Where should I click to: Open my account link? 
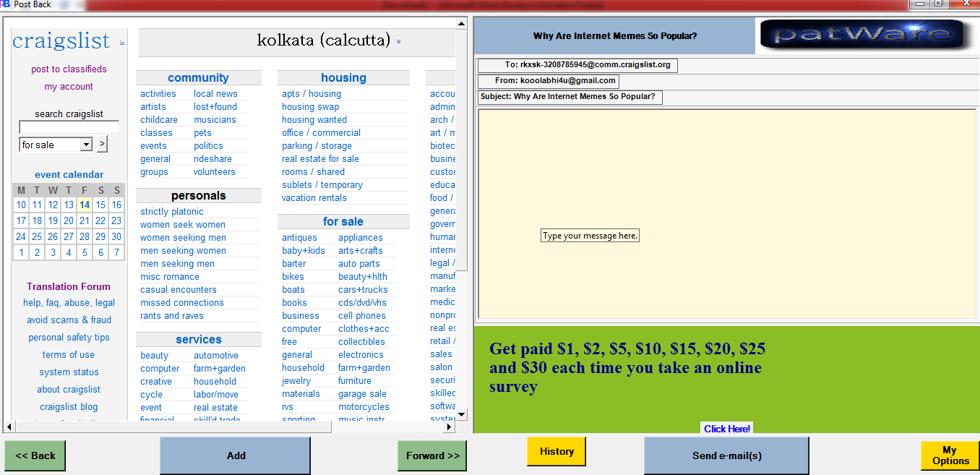click(69, 87)
